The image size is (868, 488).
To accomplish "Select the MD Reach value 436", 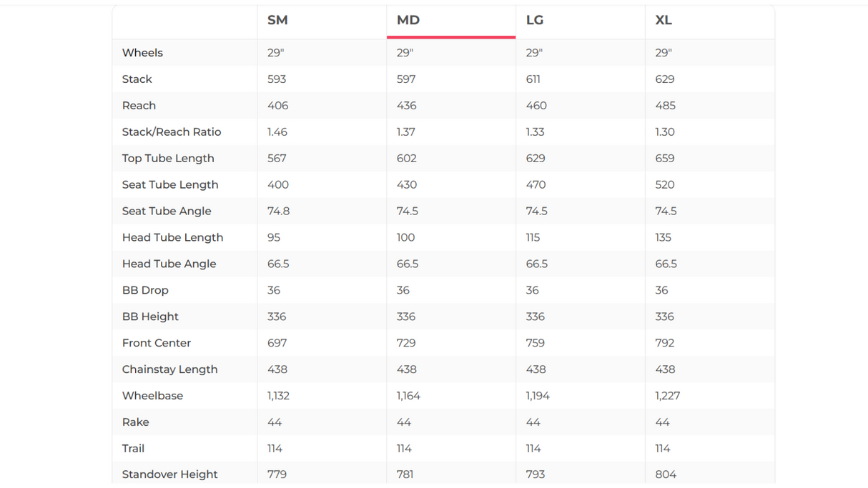I will click(407, 106).
